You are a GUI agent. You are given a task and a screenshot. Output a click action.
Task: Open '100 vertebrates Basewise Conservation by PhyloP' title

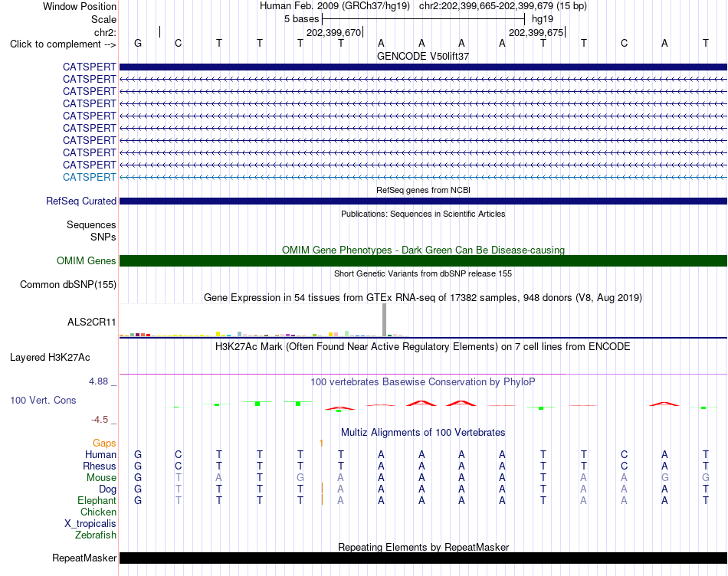423,382
